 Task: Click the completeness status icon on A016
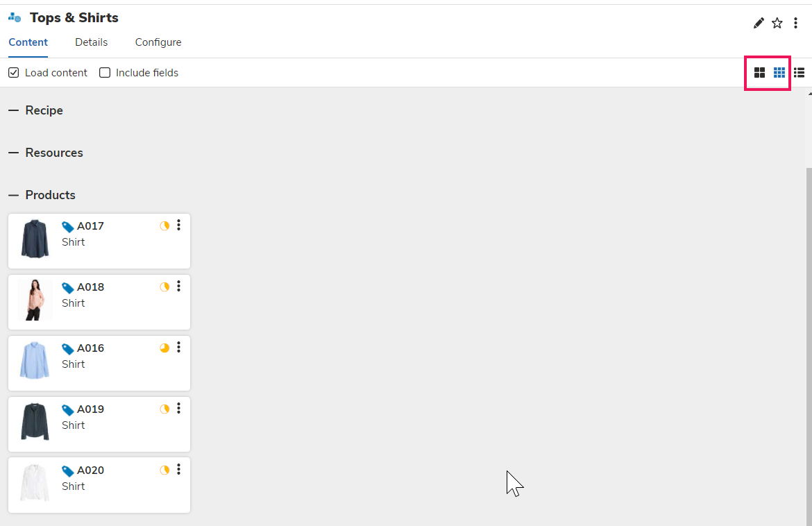click(x=164, y=348)
